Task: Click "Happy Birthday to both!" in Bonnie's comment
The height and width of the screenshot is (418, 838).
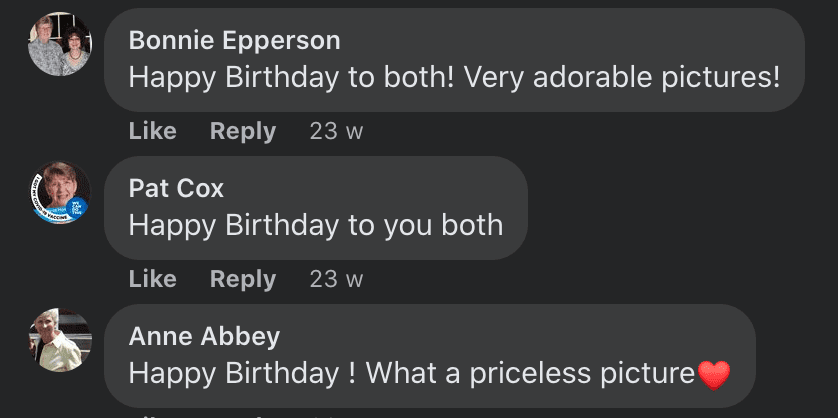Action: pyautogui.click(x=291, y=78)
